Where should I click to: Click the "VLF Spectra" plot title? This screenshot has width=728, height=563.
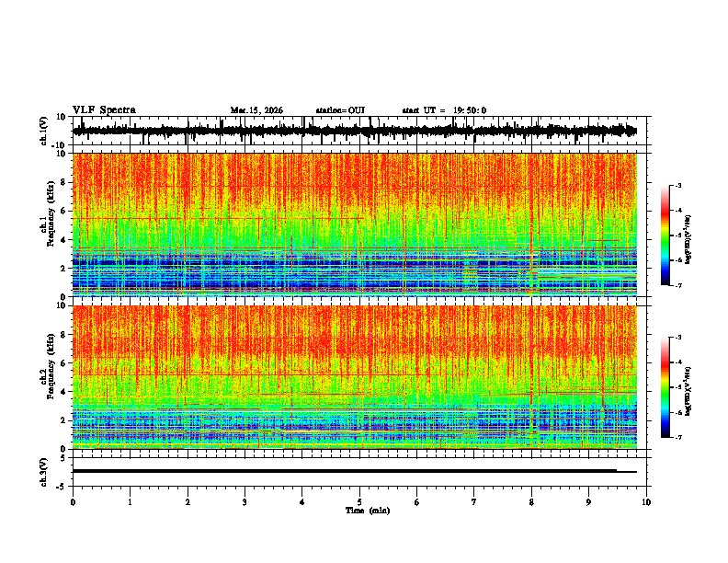click(104, 109)
